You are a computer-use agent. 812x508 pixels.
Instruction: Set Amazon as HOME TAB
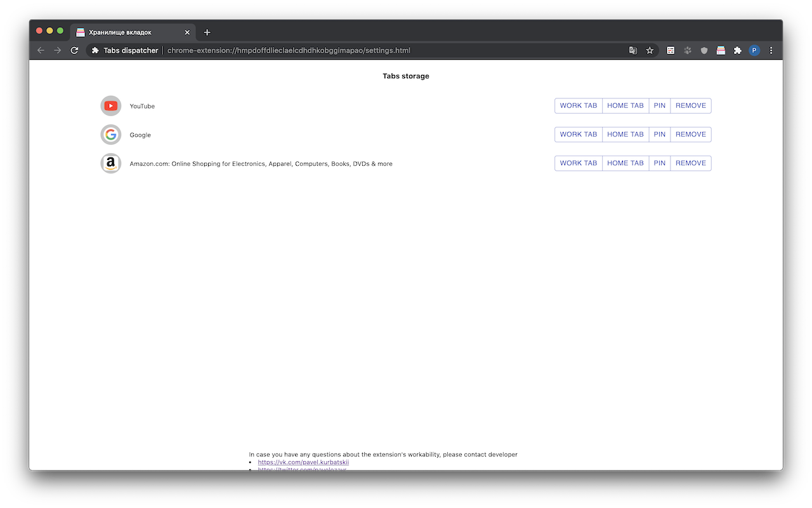point(625,163)
